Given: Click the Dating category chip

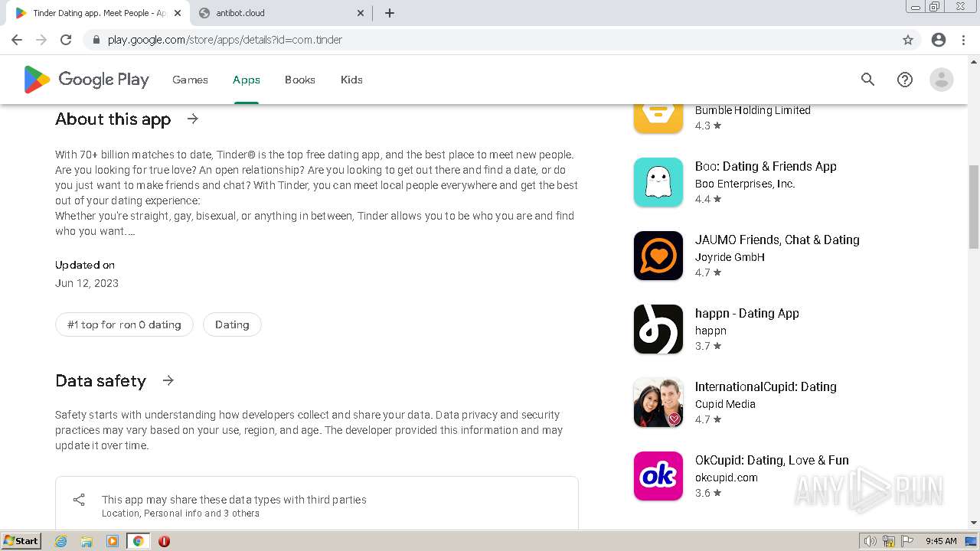Looking at the screenshot, I should tap(232, 324).
